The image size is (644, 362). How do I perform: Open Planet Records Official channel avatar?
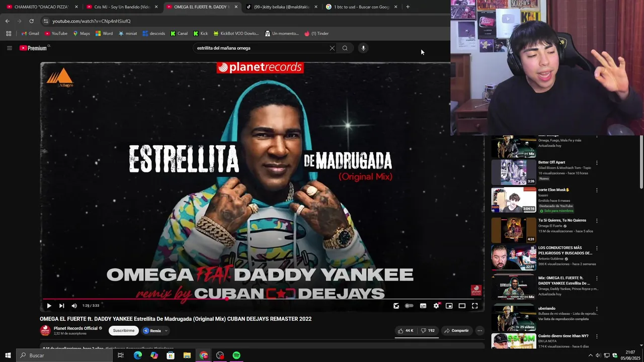pos(45,331)
